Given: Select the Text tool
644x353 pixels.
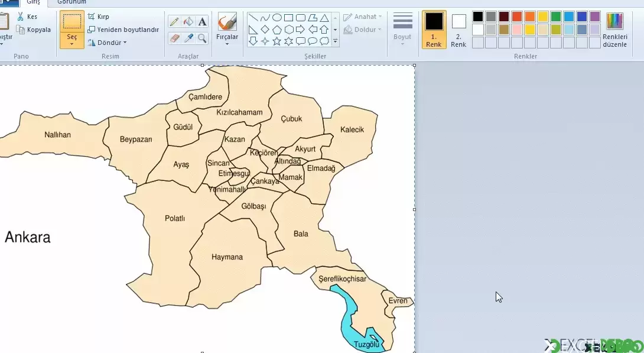Looking at the screenshot, I should pyautogui.click(x=202, y=21).
